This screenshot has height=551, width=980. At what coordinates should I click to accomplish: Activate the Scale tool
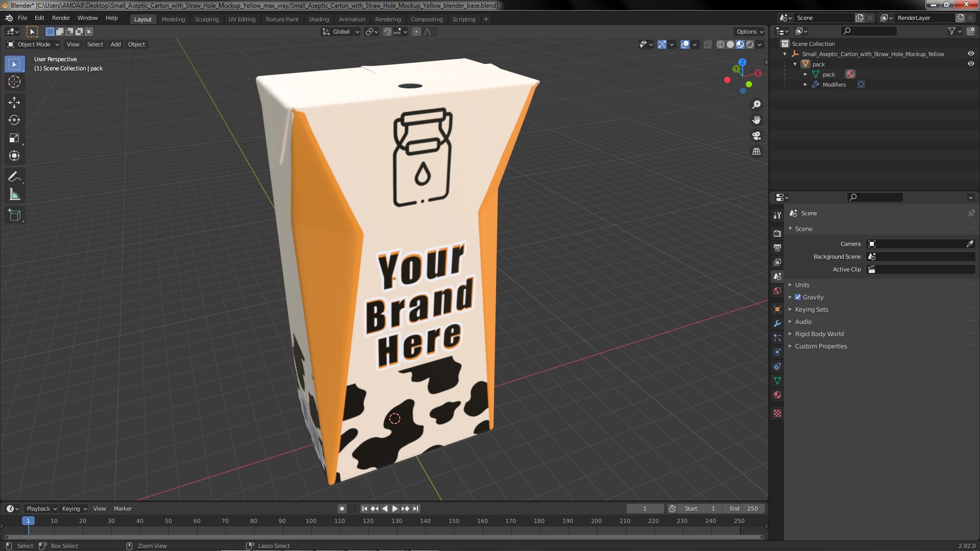(14, 138)
